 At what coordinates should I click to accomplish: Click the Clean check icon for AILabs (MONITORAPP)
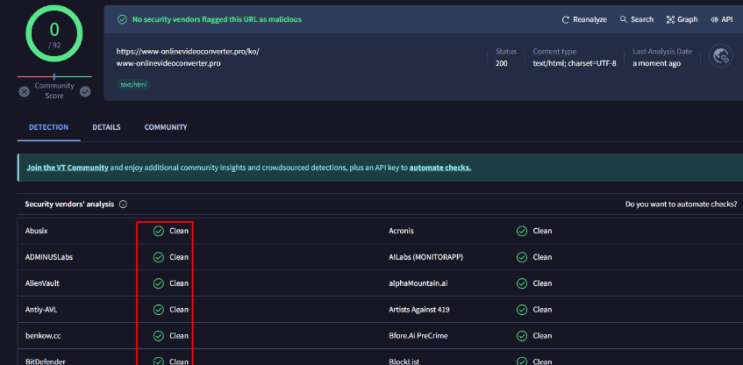click(522, 257)
